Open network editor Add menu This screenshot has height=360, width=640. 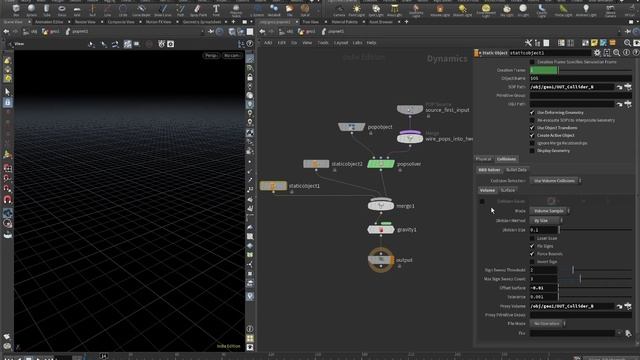pos(268,42)
